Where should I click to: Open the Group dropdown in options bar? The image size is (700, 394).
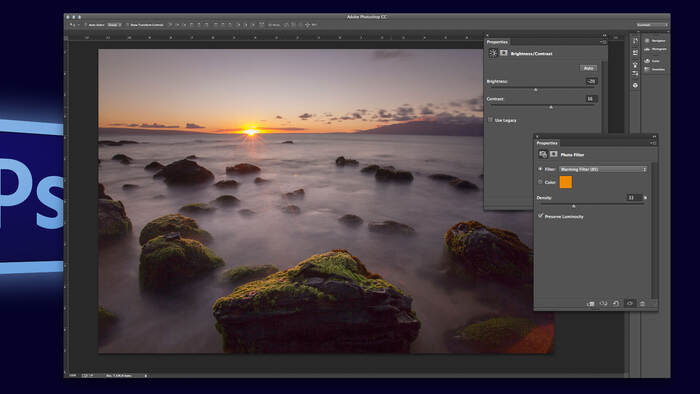(114, 25)
